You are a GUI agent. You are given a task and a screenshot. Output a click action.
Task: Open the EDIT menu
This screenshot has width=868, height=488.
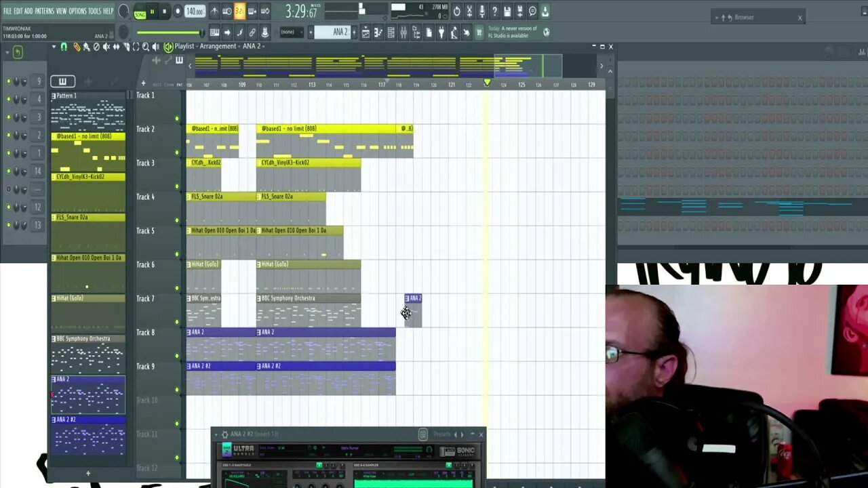(x=18, y=11)
